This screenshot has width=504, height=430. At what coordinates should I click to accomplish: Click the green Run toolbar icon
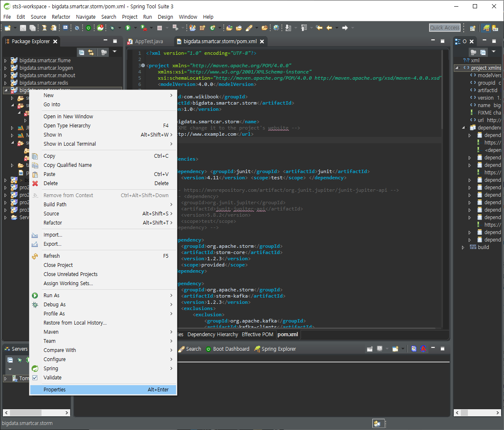128,28
